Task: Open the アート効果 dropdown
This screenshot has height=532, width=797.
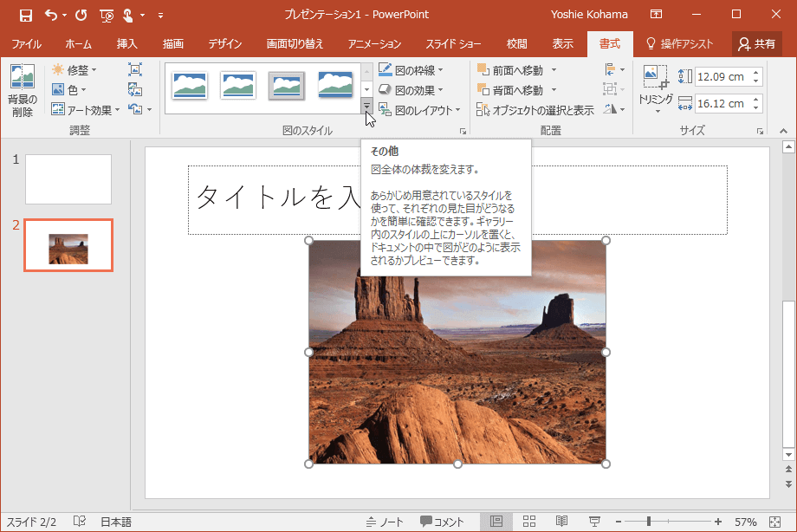Action: 86,110
